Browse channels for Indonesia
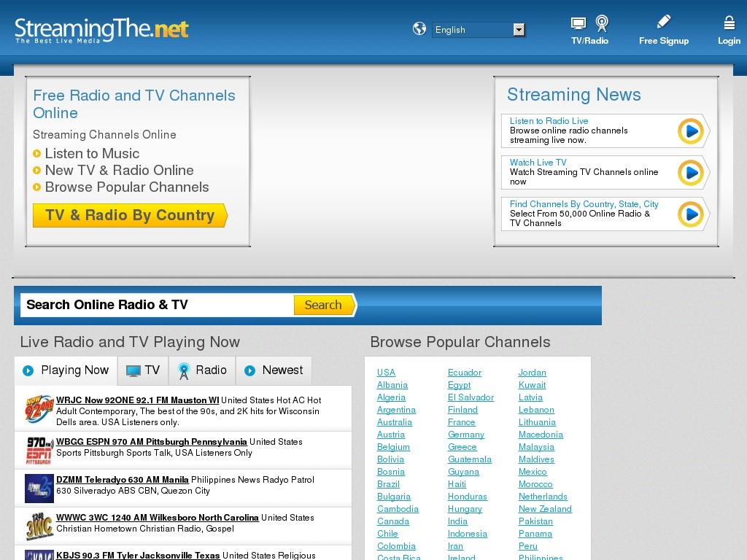 468,533
